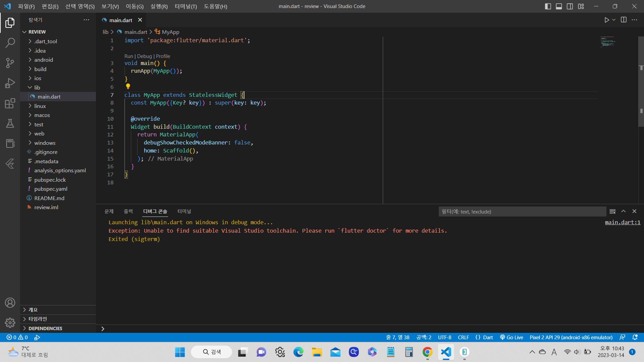
Task: Close the bottom panel
Action: click(x=634, y=211)
